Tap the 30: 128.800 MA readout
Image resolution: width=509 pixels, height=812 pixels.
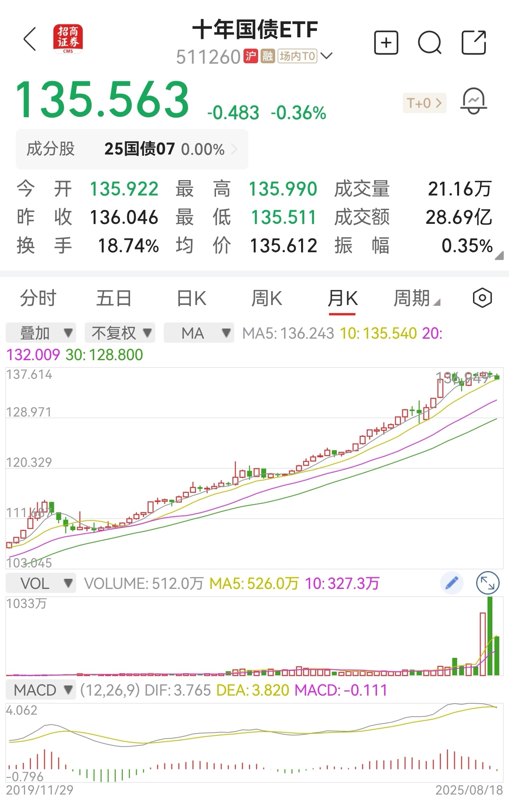point(104,355)
